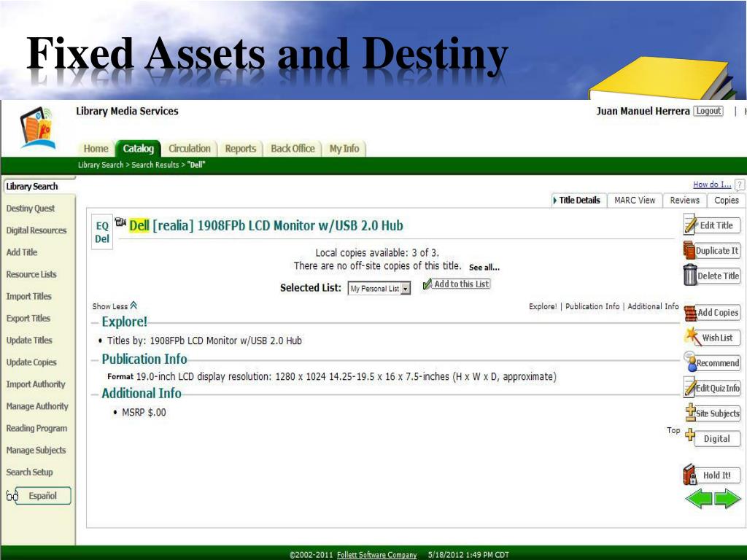Screen dimensions: 747x560
Task: Collapse details with the Show Less chevron
Action: click(x=133, y=306)
